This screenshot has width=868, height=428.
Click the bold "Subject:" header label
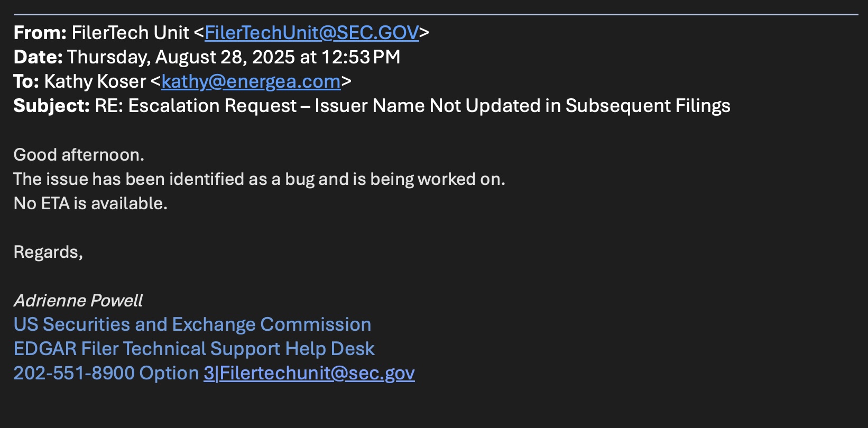pyautogui.click(x=51, y=106)
